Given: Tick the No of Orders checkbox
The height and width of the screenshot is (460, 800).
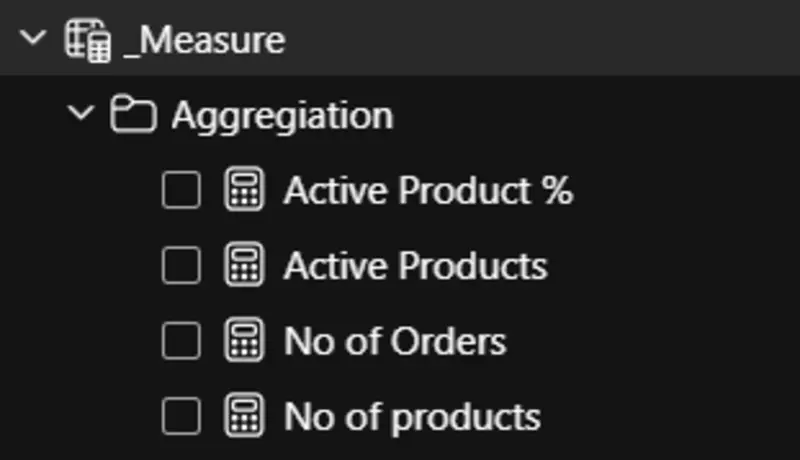Looking at the screenshot, I should click(181, 341).
